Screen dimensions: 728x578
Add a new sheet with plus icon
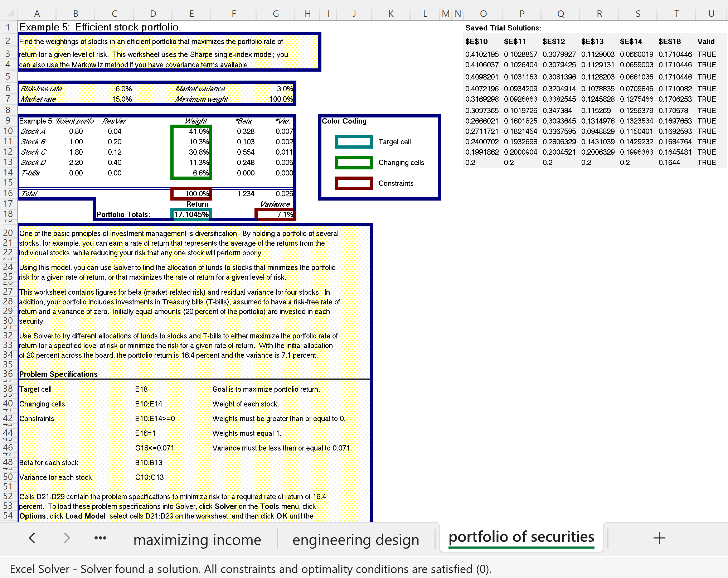pyautogui.click(x=659, y=538)
